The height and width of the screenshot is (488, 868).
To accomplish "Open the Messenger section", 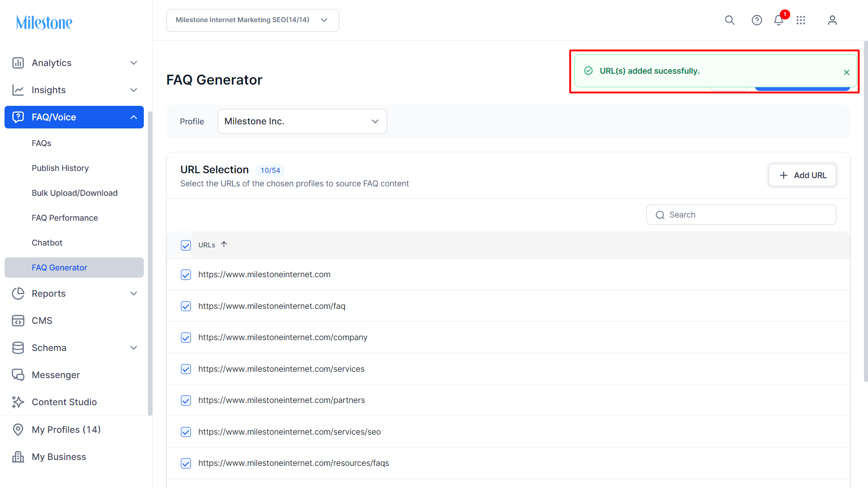I will (56, 375).
